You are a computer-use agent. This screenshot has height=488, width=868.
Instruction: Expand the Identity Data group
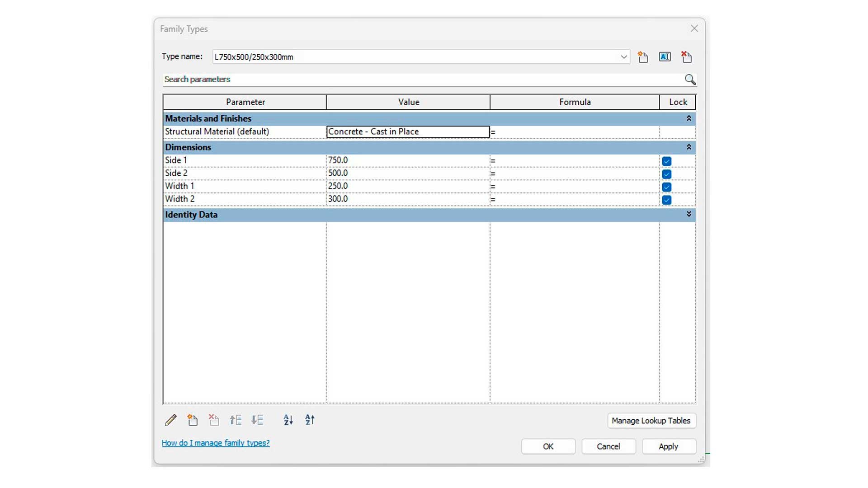click(689, 214)
